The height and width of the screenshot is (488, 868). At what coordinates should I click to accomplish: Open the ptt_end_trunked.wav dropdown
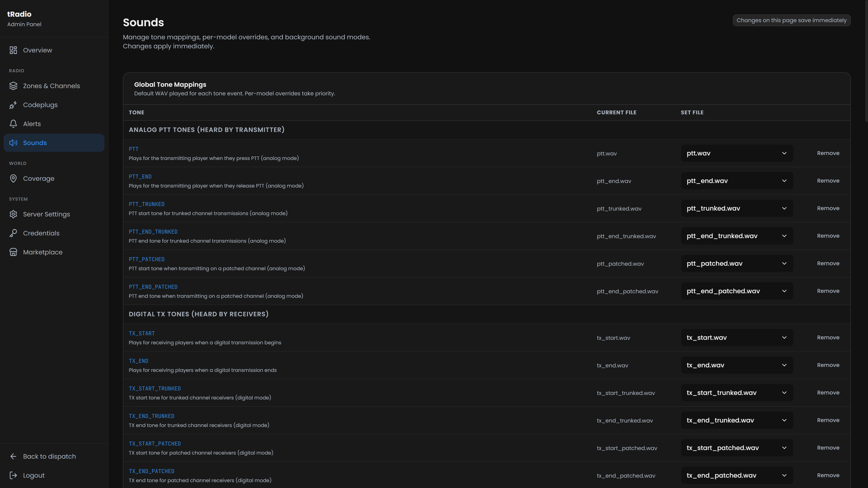click(737, 236)
